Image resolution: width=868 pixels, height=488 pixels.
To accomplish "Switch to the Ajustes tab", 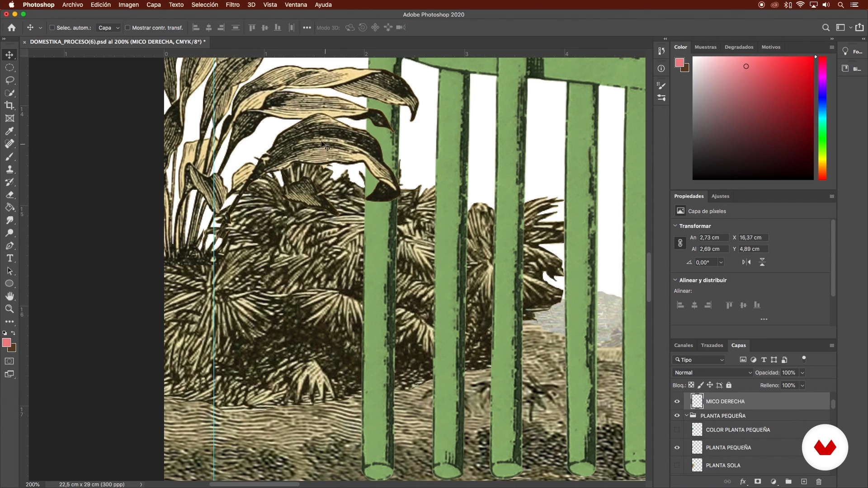I will point(720,196).
